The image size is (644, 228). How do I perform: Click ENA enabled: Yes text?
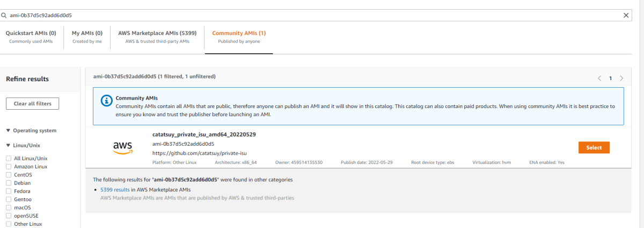tap(546, 162)
